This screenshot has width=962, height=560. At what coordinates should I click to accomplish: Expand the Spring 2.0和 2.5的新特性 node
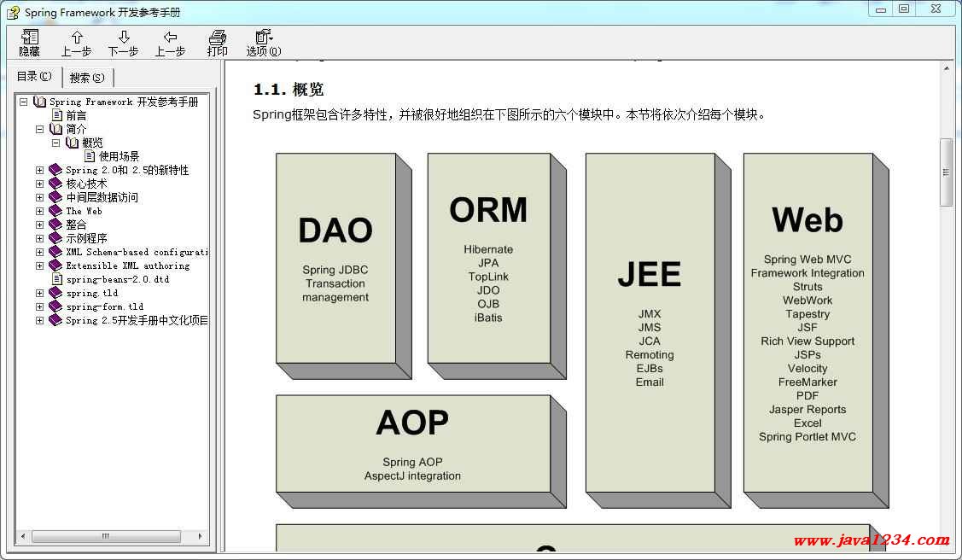pyautogui.click(x=40, y=171)
